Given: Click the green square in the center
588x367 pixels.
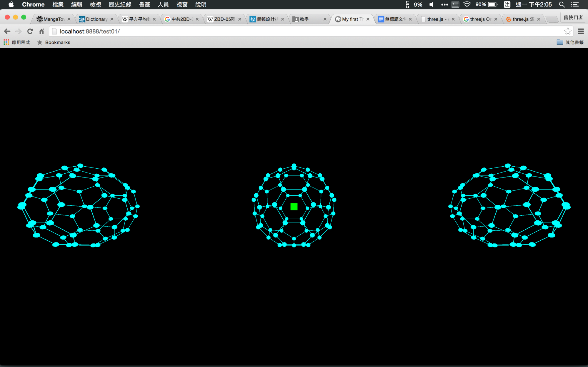Looking at the screenshot, I should pos(294,207).
